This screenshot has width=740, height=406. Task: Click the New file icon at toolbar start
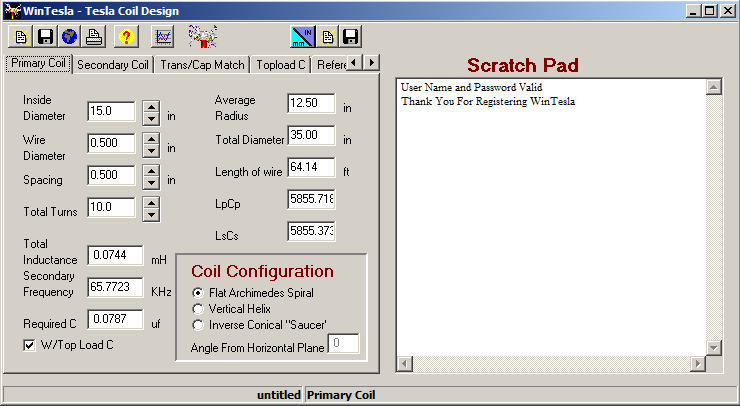20,36
